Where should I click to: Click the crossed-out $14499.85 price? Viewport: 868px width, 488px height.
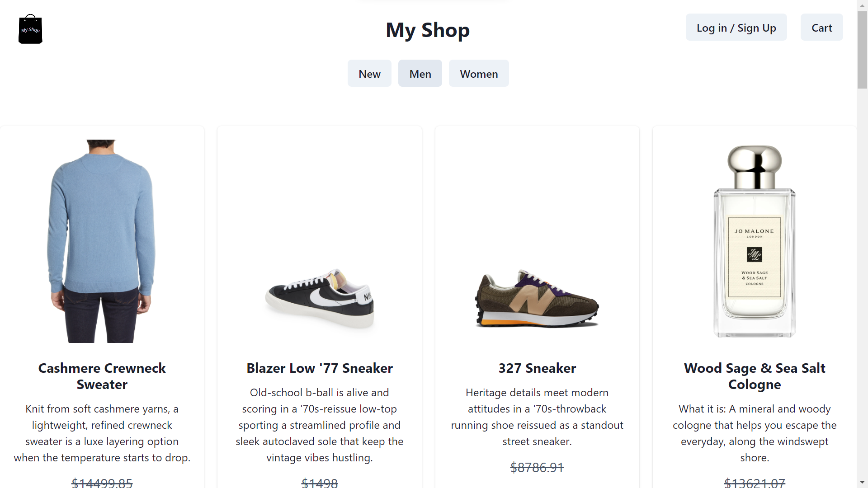[x=102, y=483]
